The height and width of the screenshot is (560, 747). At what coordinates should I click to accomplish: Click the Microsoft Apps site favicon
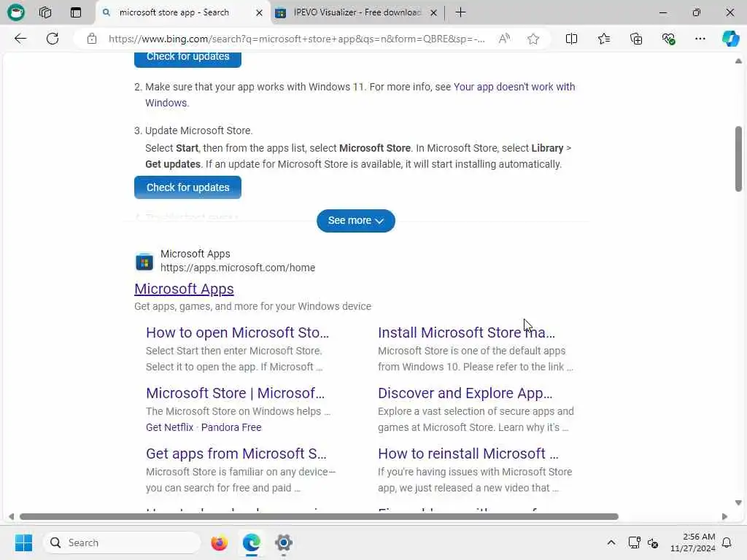point(144,262)
